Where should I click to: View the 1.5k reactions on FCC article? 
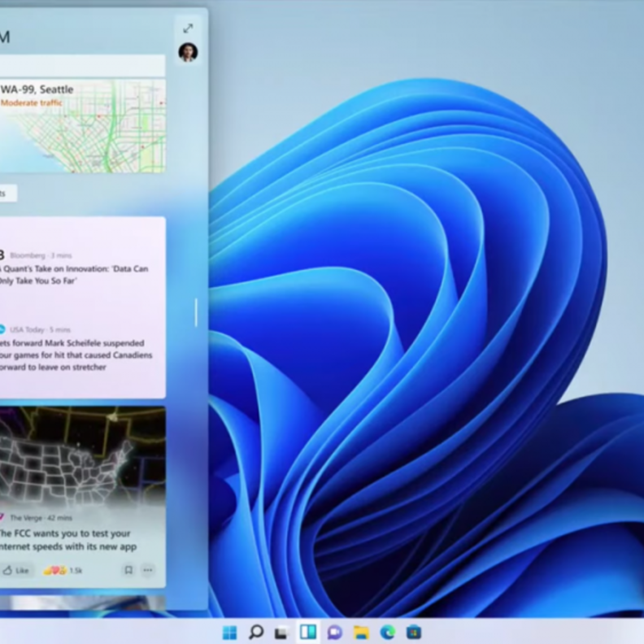coord(64,570)
